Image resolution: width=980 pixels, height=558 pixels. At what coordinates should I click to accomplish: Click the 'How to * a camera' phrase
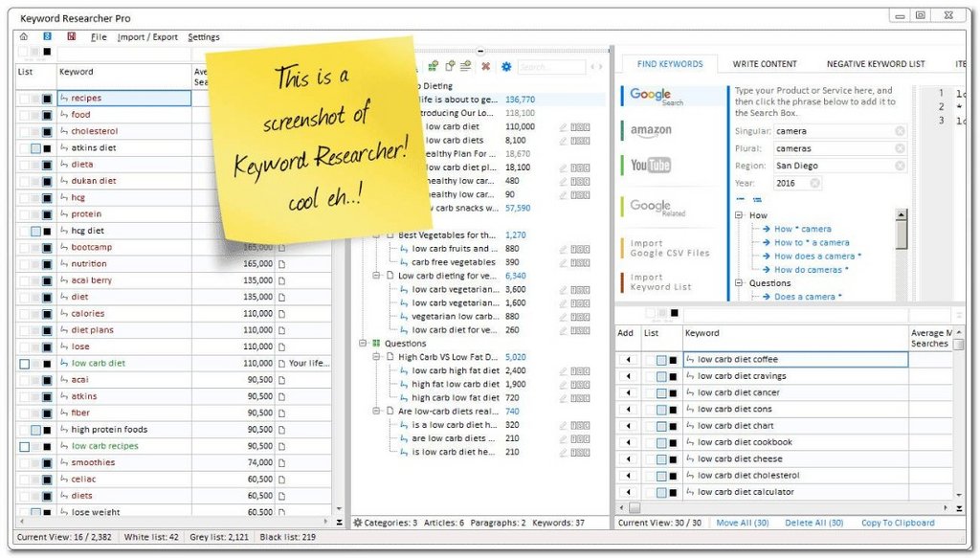[812, 242]
